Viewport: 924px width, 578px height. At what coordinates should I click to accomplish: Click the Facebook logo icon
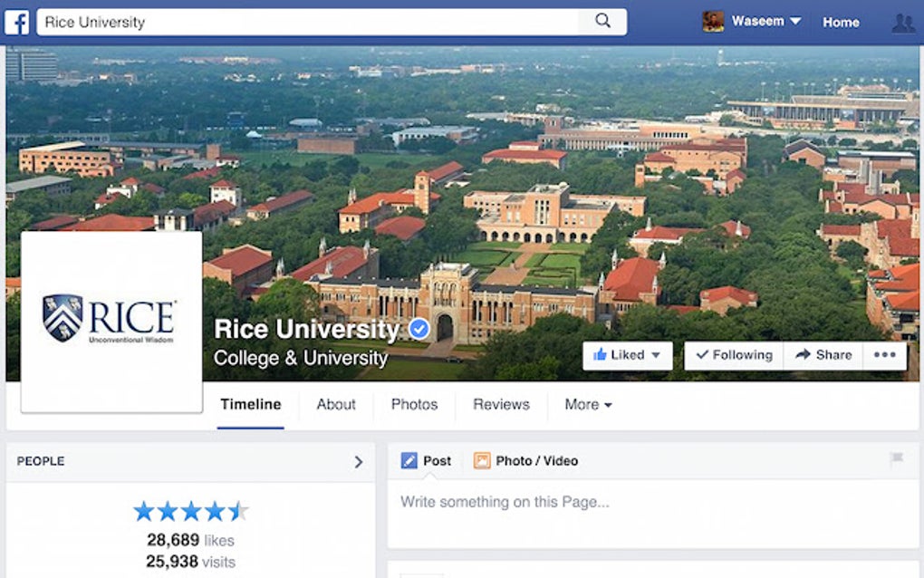[16, 22]
